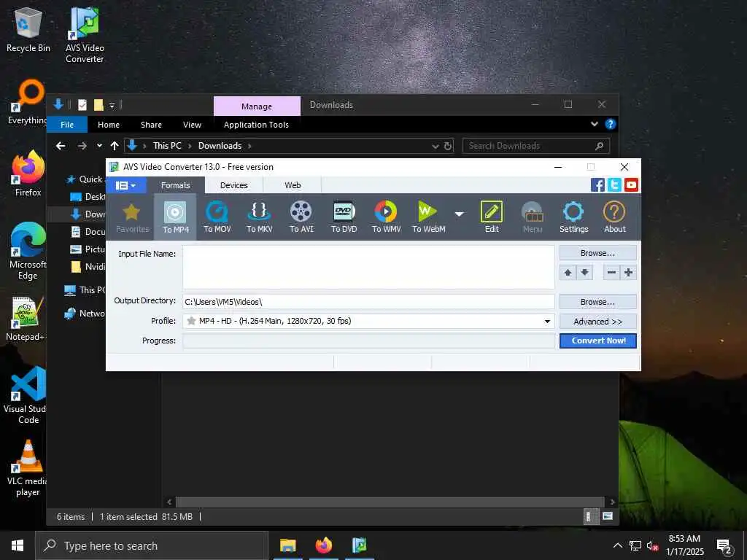This screenshot has height=560, width=747.
Task: Select the To WebM format icon
Action: [x=429, y=217]
